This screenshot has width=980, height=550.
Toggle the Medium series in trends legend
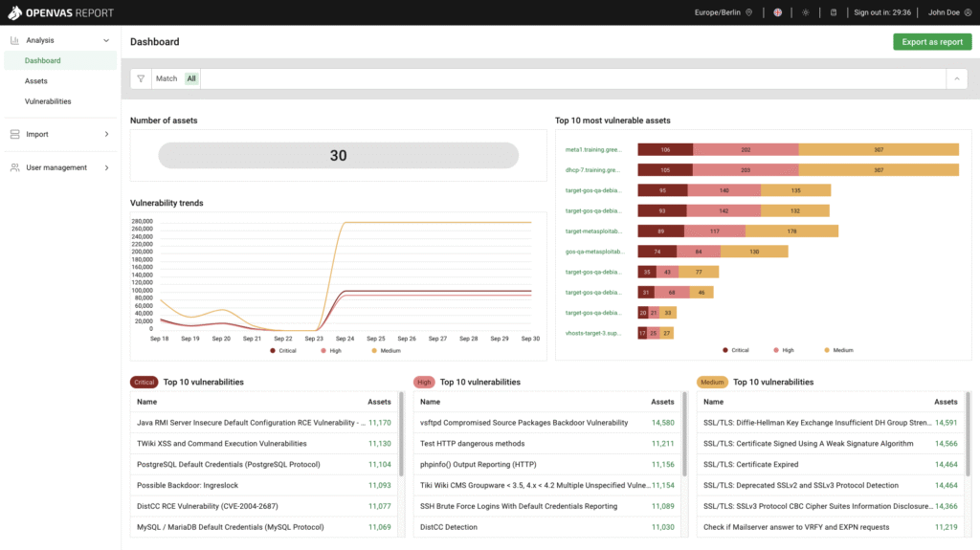tap(385, 351)
